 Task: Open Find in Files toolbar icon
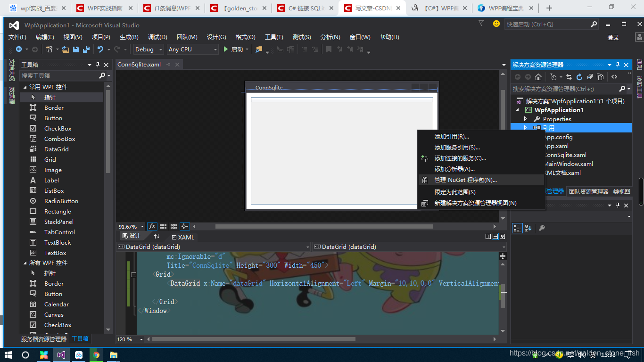pyautogui.click(x=259, y=49)
